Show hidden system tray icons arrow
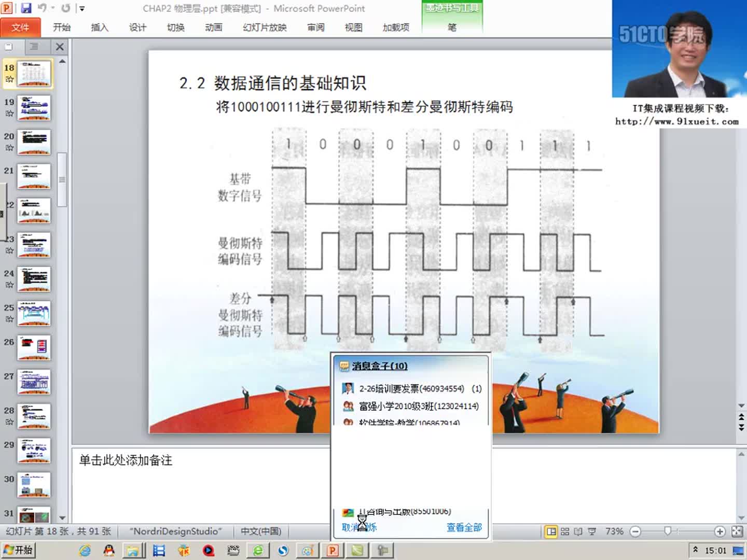The image size is (747, 560). (695, 550)
